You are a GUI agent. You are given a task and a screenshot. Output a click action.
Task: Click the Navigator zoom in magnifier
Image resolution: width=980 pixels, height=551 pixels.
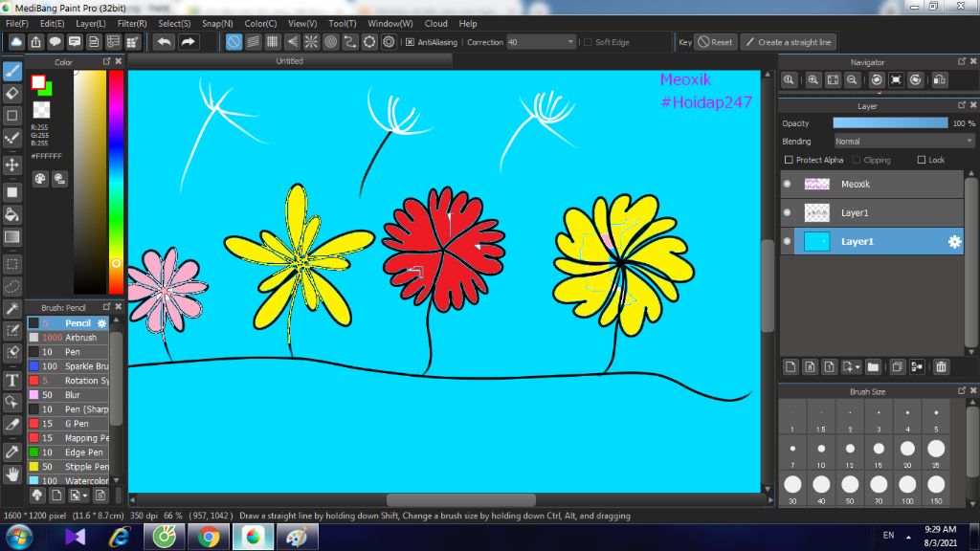tap(813, 80)
